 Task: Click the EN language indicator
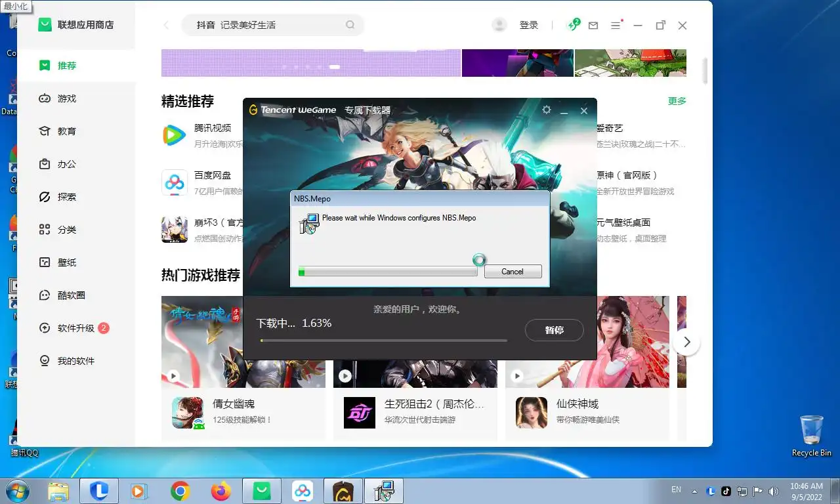(x=677, y=490)
